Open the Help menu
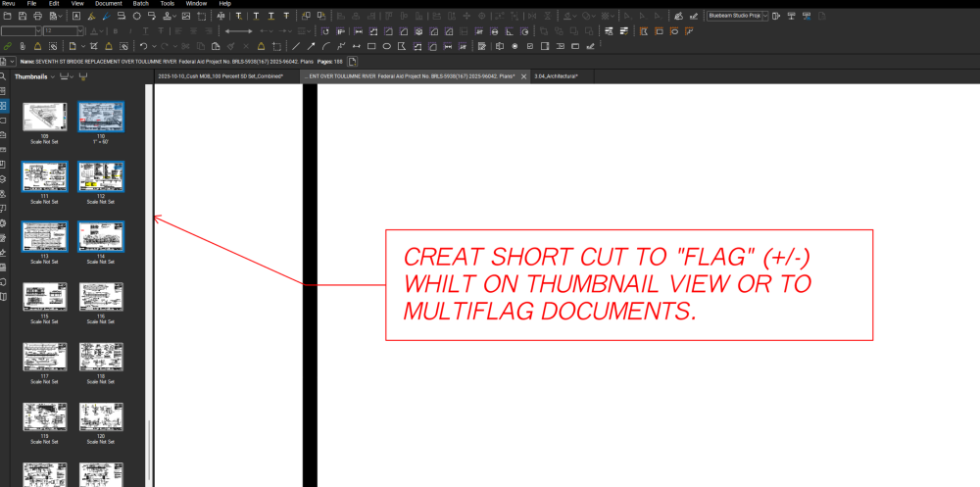Image resolution: width=980 pixels, height=487 pixels. coord(225,3)
